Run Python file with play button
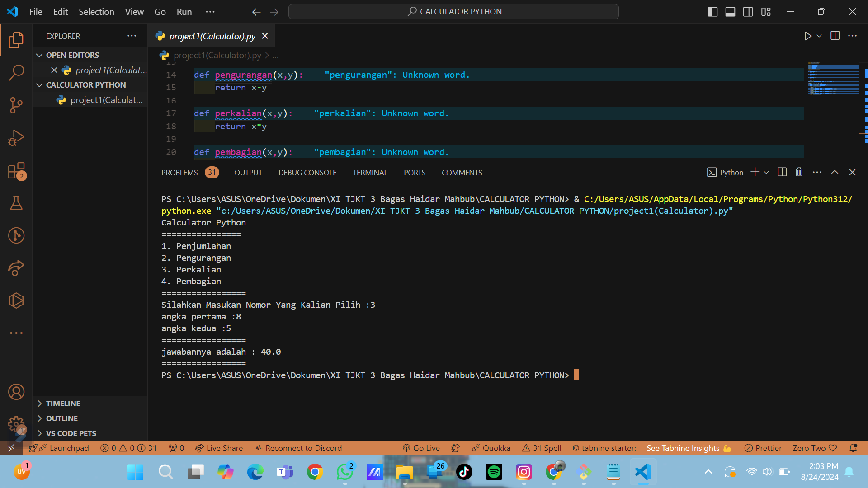This screenshot has height=488, width=868. click(x=808, y=36)
